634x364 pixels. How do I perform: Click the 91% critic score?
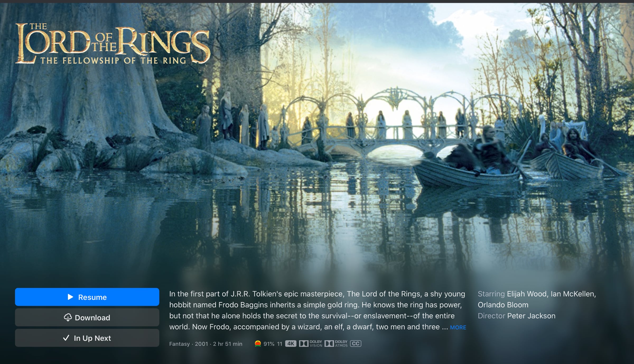point(269,344)
